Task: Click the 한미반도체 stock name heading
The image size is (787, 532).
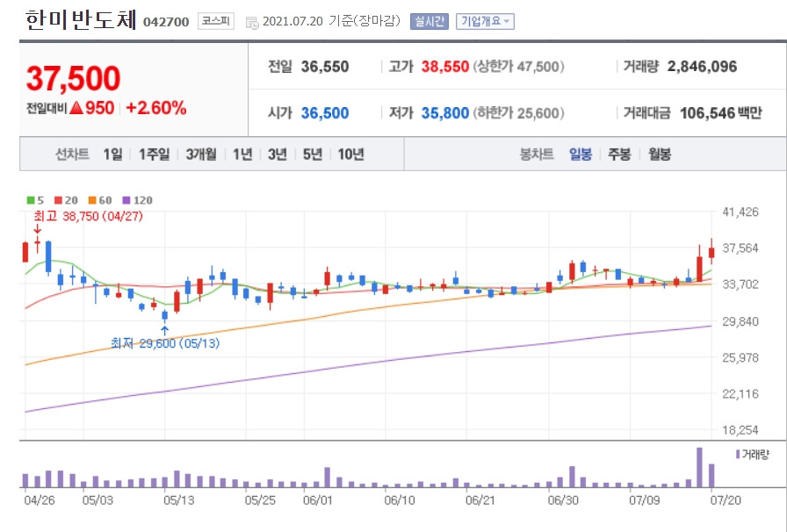Action: point(81,20)
